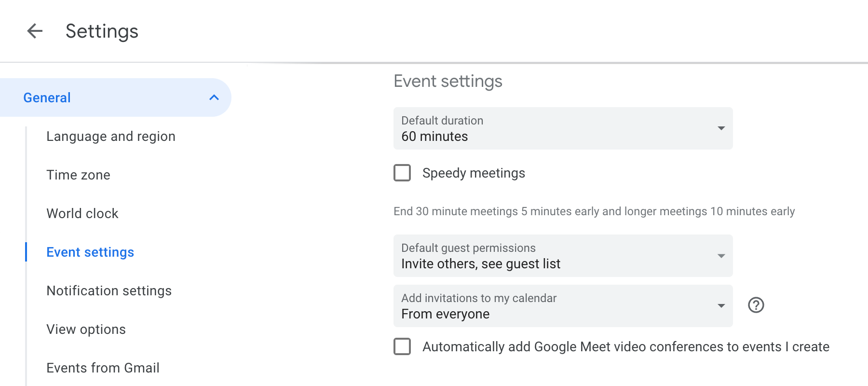Select Time zone in sidebar
868x386 pixels.
pos(78,175)
